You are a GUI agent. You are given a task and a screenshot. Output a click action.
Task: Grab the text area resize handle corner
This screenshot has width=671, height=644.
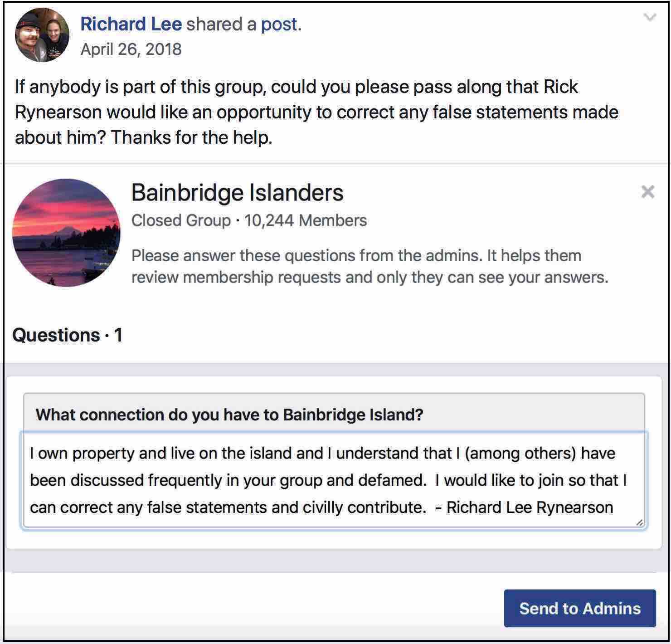pyautogui.click(x=639, y=522)
